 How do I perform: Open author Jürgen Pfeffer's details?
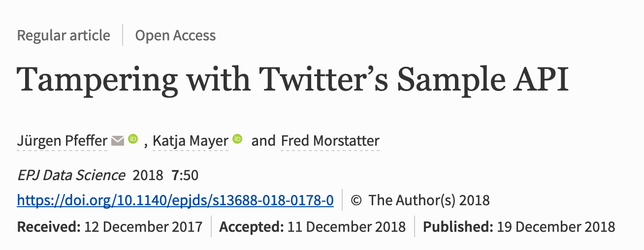(x=62, y=141)
